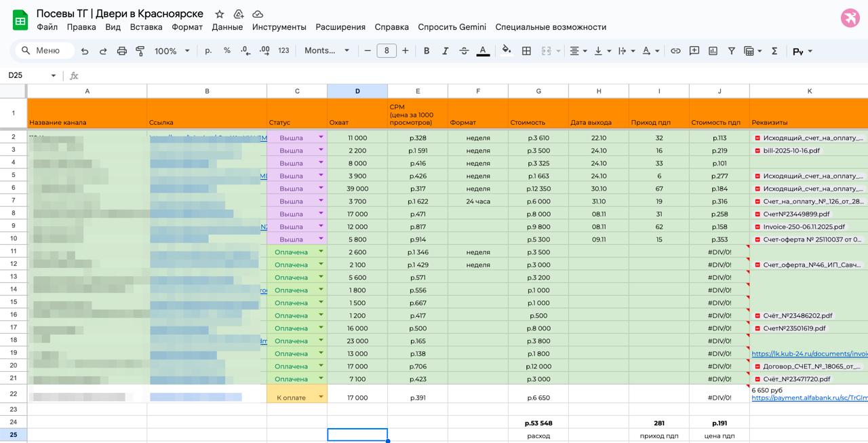Open the zoom 100% dropdown
This screenshot has height=443, width=868.
[x=172, y=51]
